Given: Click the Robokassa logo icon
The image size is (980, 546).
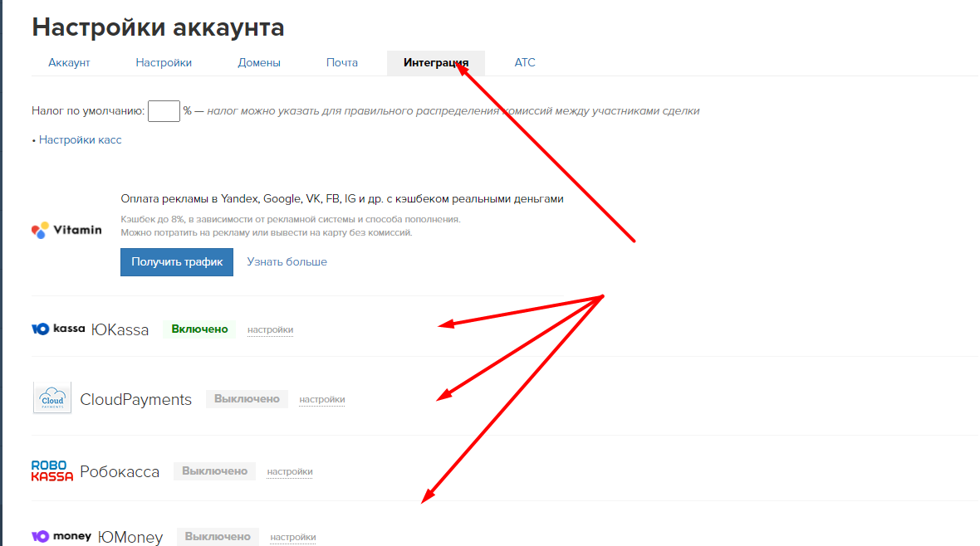Looking at the screenshot, I should tap(51, 470).
